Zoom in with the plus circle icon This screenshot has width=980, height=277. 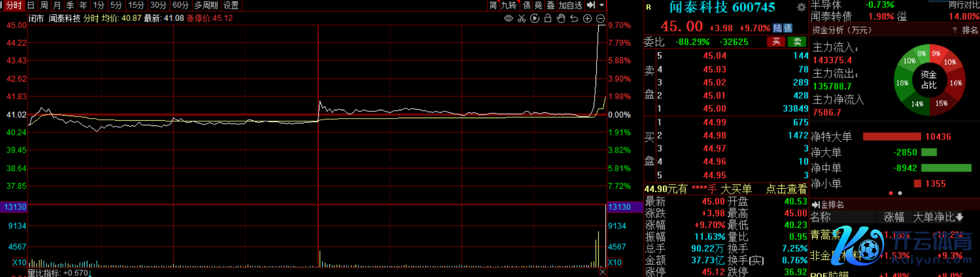point(587,18)
